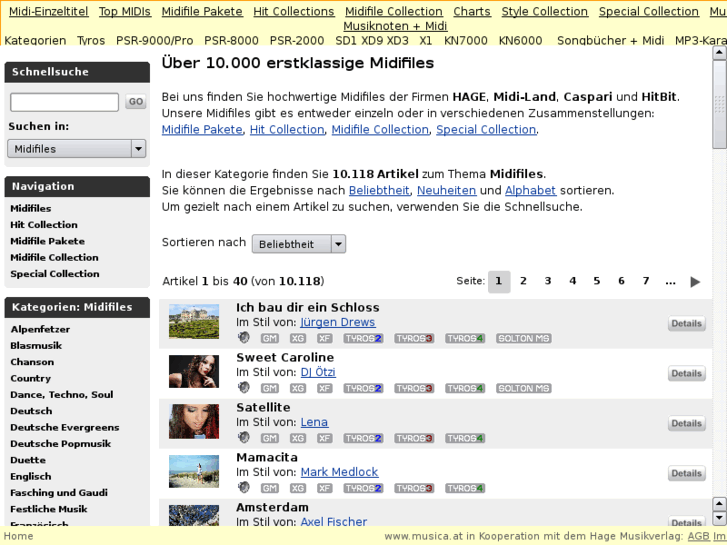Play audio preview for Mamacita
Screen dimensions: 727x545
point(243,487)
